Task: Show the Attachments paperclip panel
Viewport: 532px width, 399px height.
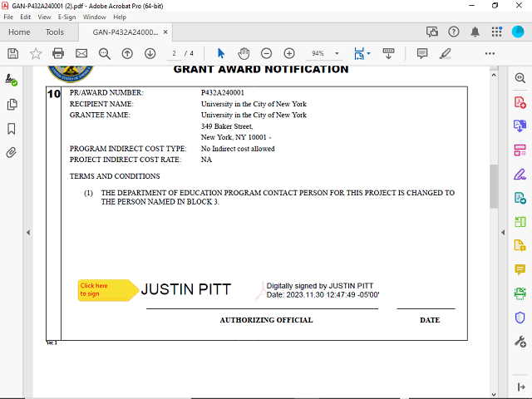Action: coord(12,153)
